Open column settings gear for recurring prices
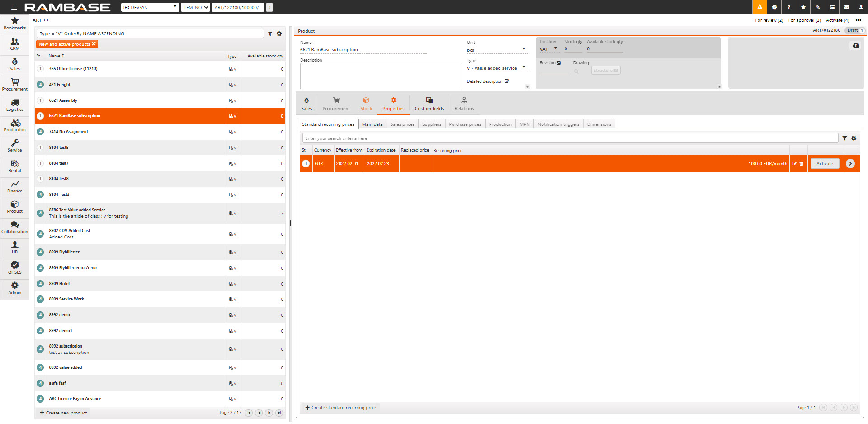 click(x=854, y=138)
